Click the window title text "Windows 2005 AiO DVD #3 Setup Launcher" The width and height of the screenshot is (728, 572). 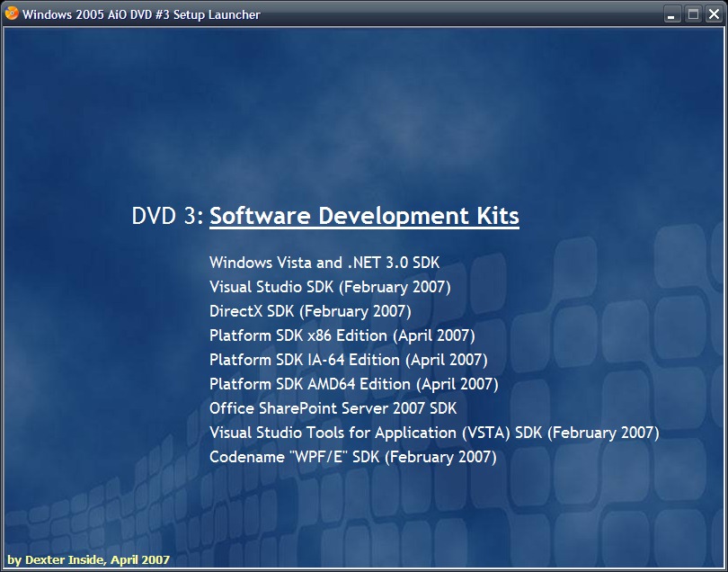pos(141,14)
